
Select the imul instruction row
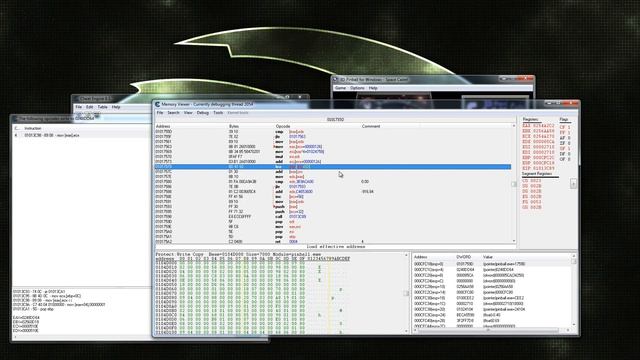click(333, 156)
